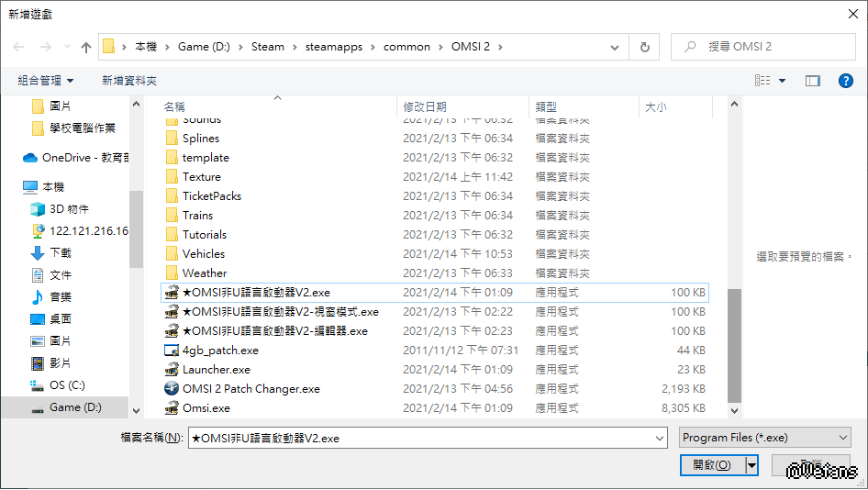Click the 檔案名稱 filename input field
Image resolution: width=868 pixels, height=490 pixels.
(421, 438)
